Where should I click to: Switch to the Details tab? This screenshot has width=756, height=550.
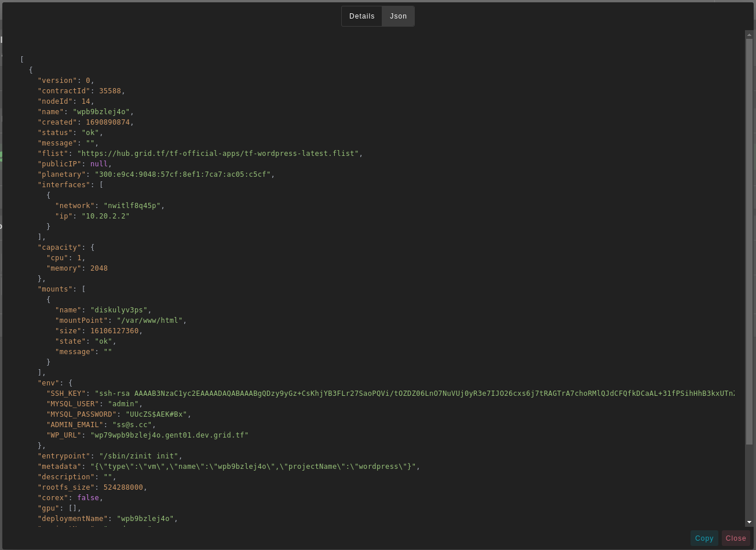(361, 16)
